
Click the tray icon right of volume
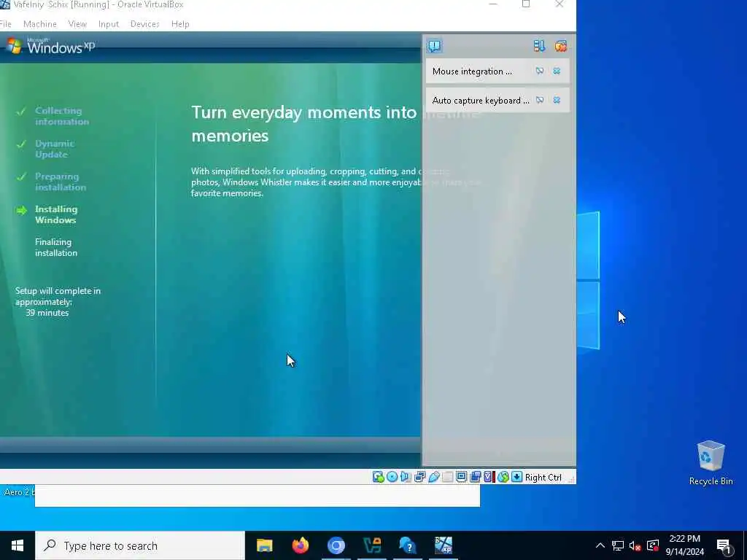[x=653, y=545]
